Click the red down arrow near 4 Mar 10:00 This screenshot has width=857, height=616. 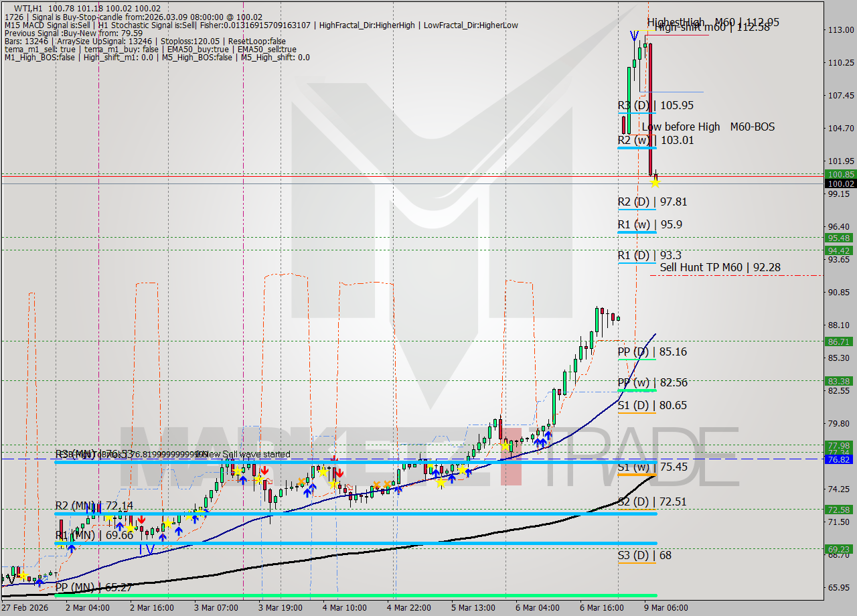(x=340, y=474)
